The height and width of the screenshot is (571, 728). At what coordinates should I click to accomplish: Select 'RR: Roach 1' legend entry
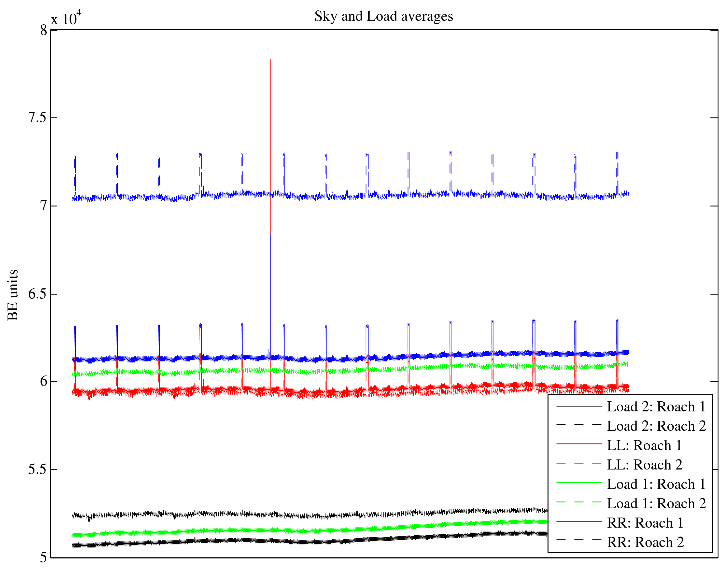point(645,523)
